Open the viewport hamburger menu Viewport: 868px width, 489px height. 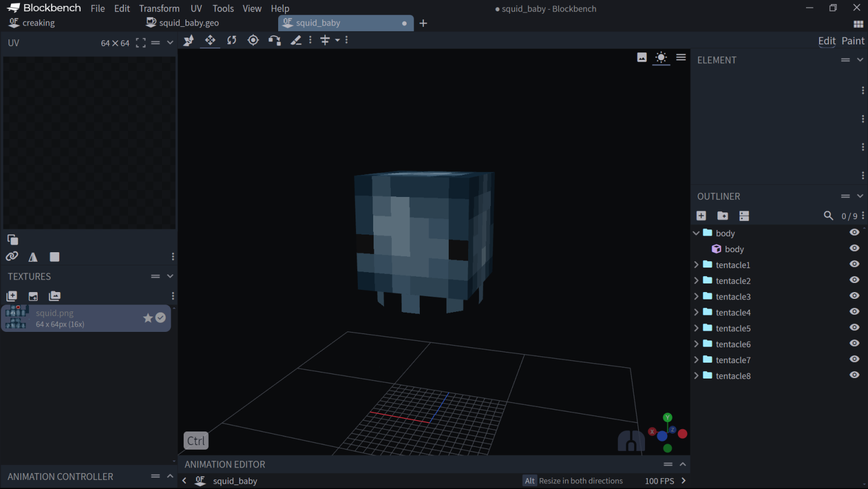point(681,57)
